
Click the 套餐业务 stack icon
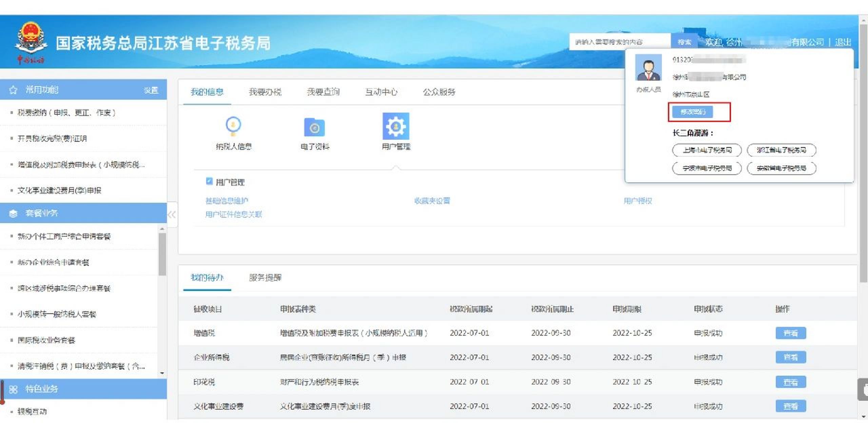coord(13,213)
